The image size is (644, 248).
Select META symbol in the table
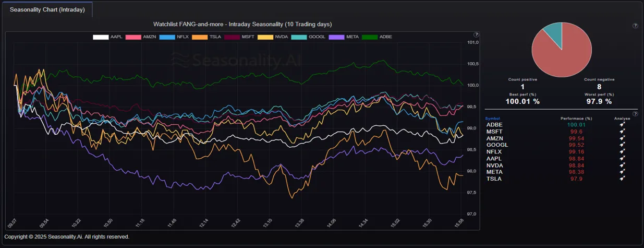click(x=495, y=172)
